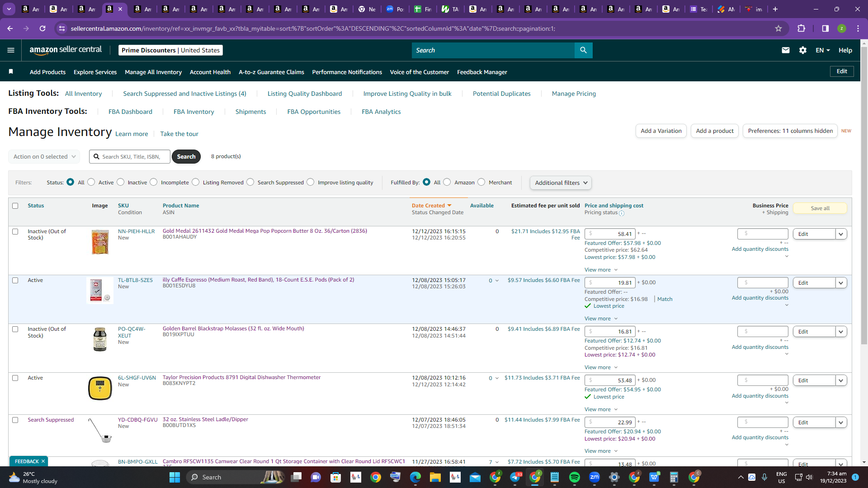The width and height of the screenshot is (868, 488).
Task: Open the Listing Quality Dashboard link
Action: click(305, 94)
